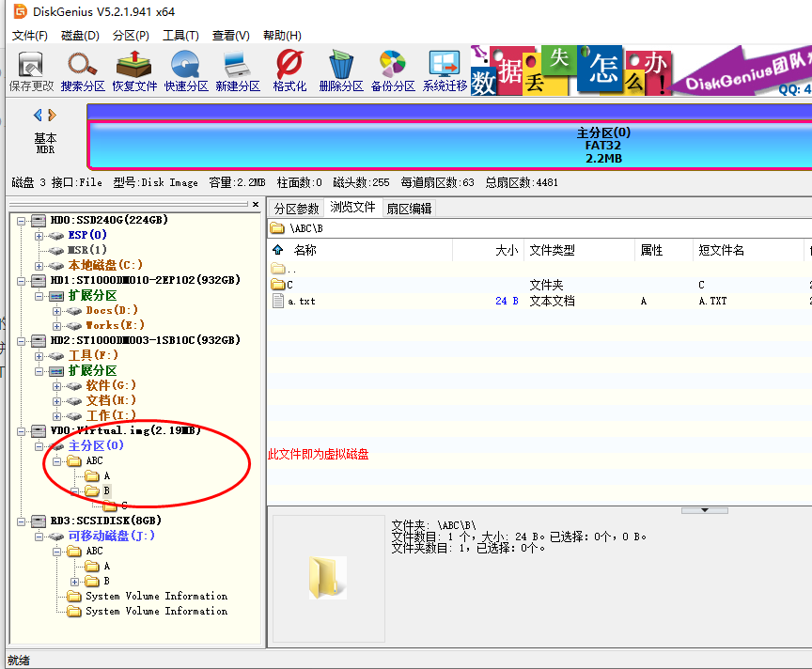This screenshot has width=812, height=669.
Task: Select the 格式化 format tool
Action: [x=289, y=71]
